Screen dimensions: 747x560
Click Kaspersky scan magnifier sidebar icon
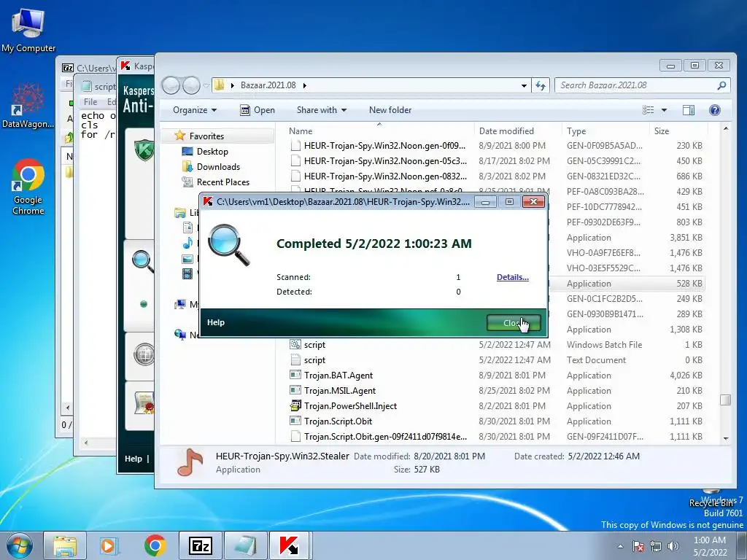(143, 261)
